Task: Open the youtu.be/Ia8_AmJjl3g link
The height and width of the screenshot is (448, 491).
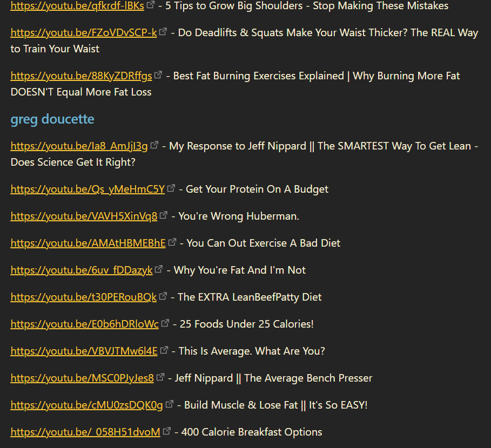Action: click(x=79, y=146)
